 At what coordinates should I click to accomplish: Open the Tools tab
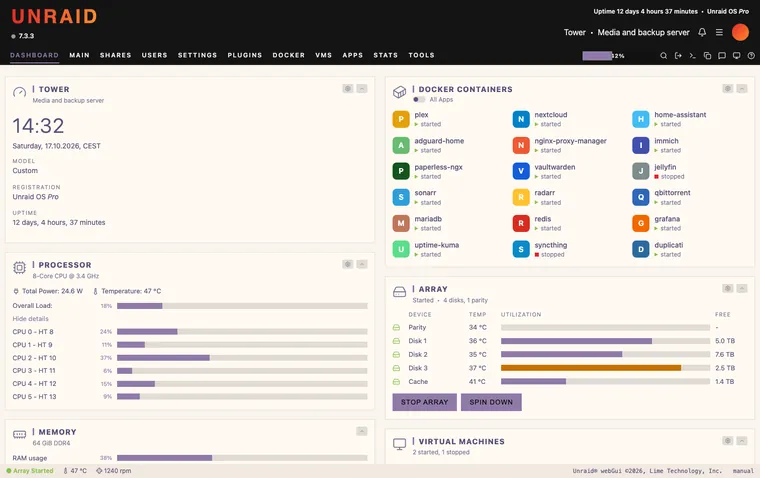point(422,55)
